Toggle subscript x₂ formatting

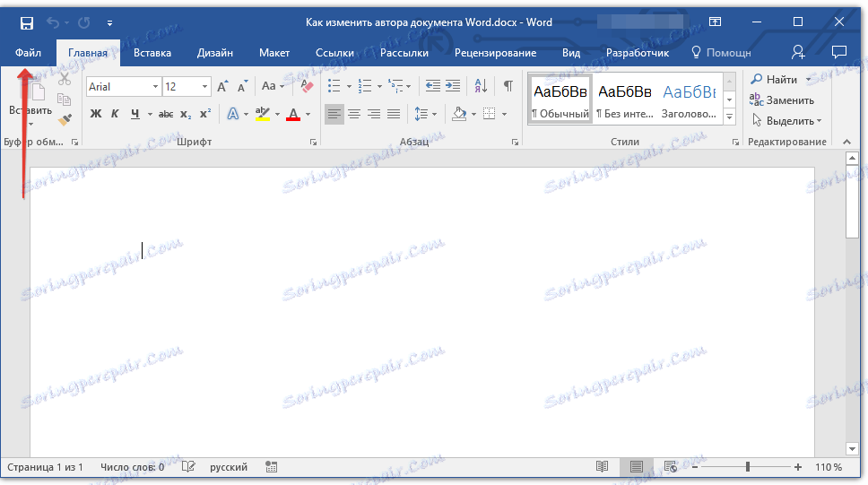186,114
